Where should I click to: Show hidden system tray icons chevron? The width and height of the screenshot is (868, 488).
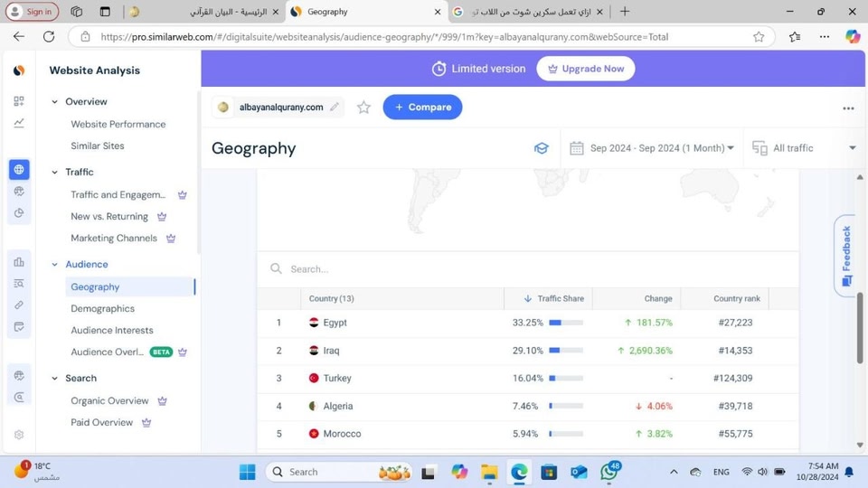click(674, 472)
